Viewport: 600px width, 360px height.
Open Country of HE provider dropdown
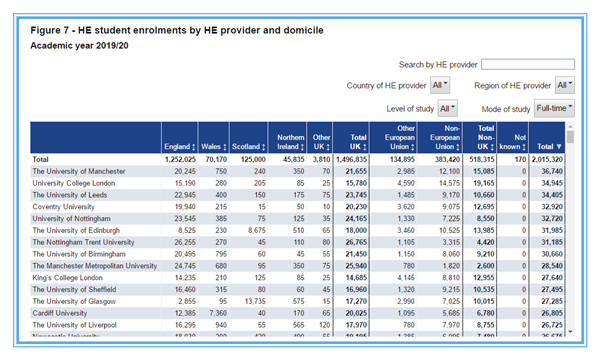(x=440, y=85)
